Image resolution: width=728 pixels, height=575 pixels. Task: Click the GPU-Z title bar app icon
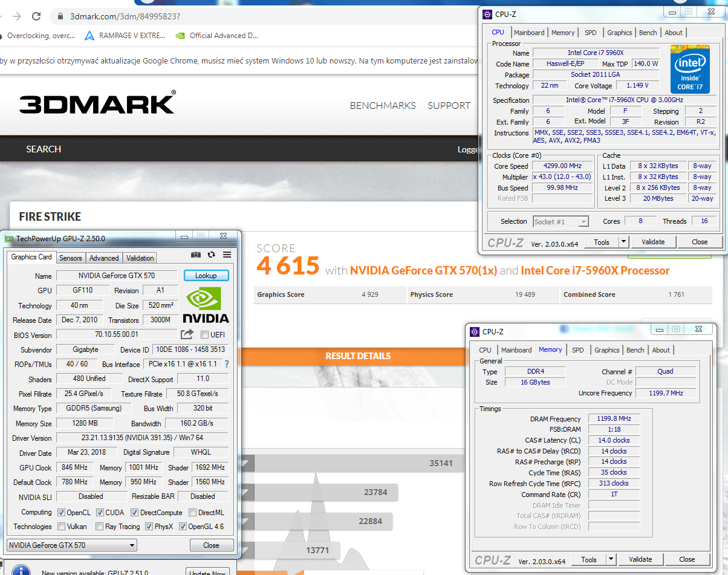pyautogui.click(x=9, y=238)
